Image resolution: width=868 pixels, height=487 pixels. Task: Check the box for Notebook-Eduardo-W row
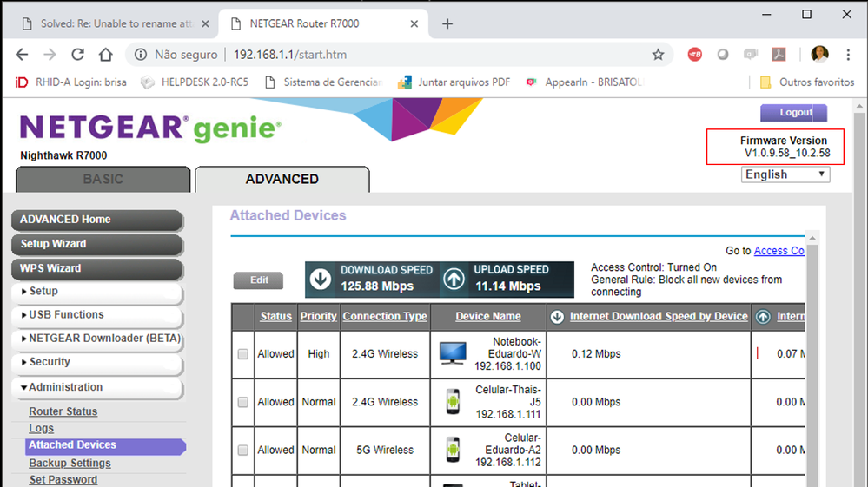point(243,354)
